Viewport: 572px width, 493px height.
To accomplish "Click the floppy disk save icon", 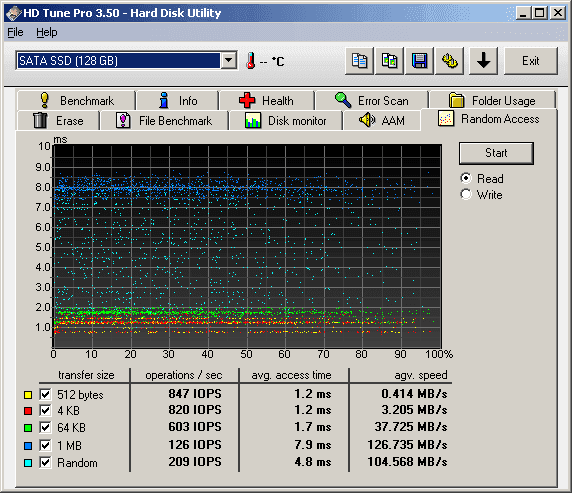I will (x=420, y=61).
